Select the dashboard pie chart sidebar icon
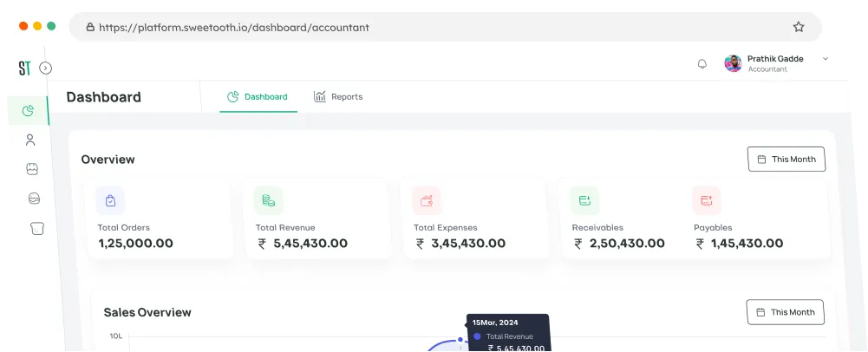Screen dimensions: 868x352 [x=29, y=111]
